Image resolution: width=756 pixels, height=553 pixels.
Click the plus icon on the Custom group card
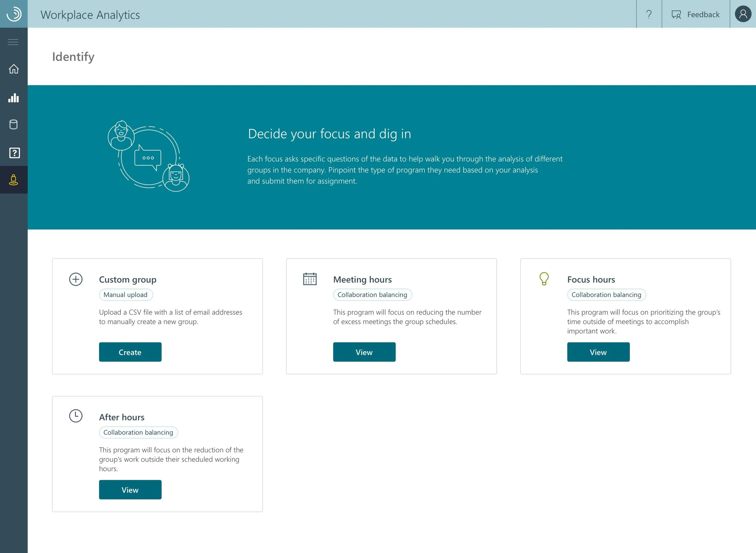click(x=75, y=279)
